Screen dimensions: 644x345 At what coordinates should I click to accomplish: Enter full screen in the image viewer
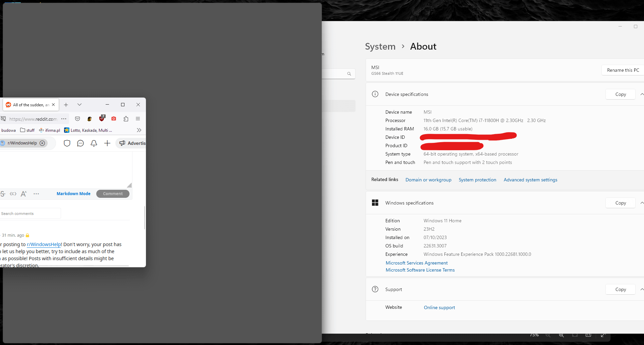(x=603, y=335)
